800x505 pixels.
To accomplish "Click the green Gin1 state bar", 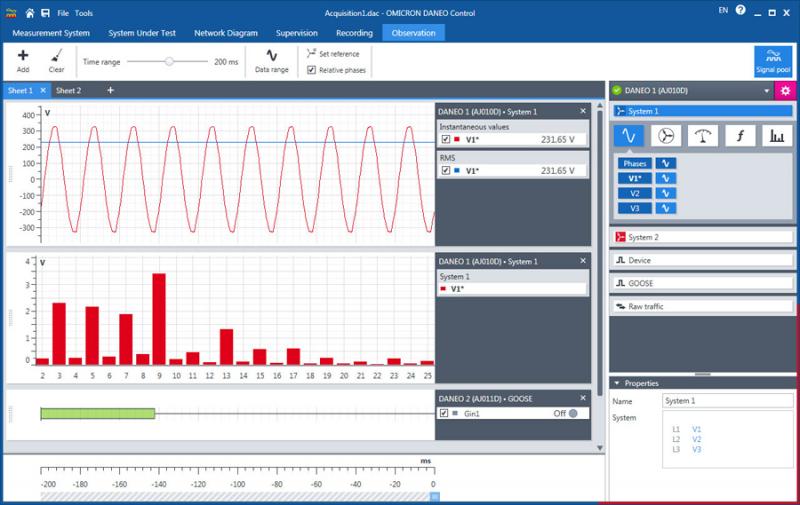I will tap(98, 413).
